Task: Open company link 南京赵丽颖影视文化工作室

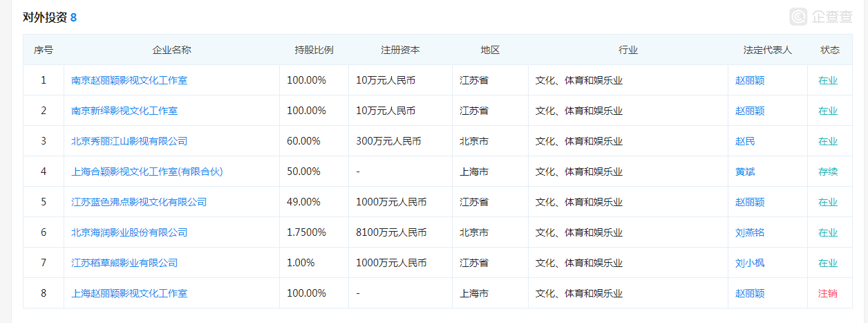Action: click(129, 80)
